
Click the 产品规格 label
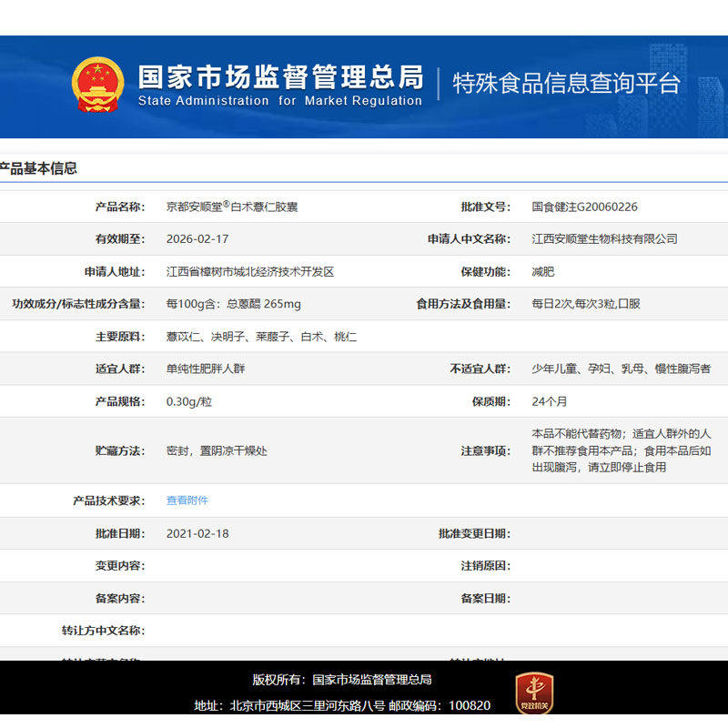click(120, 401)
